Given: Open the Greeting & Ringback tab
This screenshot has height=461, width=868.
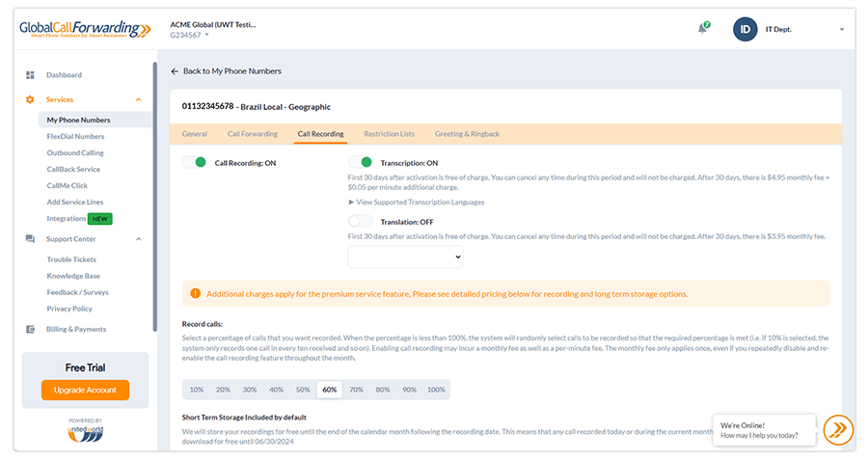Looking at the screenshot, I should (467, 134).
